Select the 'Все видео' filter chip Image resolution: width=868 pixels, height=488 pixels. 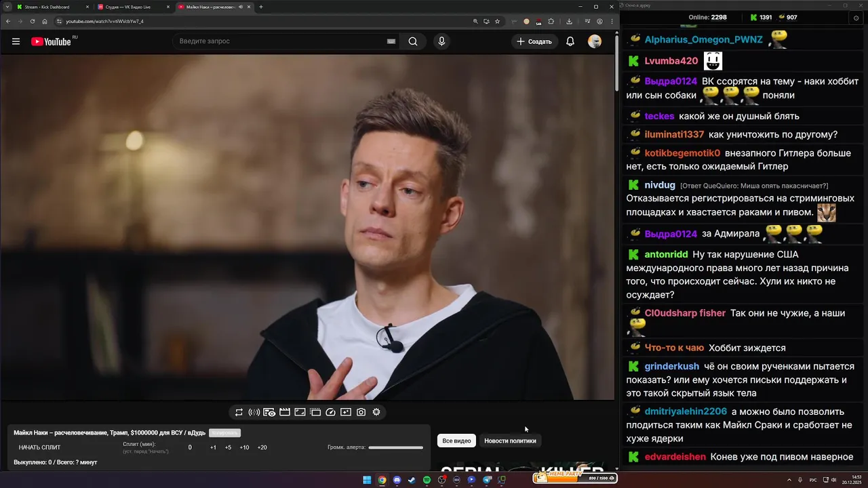tap(456, 441)
